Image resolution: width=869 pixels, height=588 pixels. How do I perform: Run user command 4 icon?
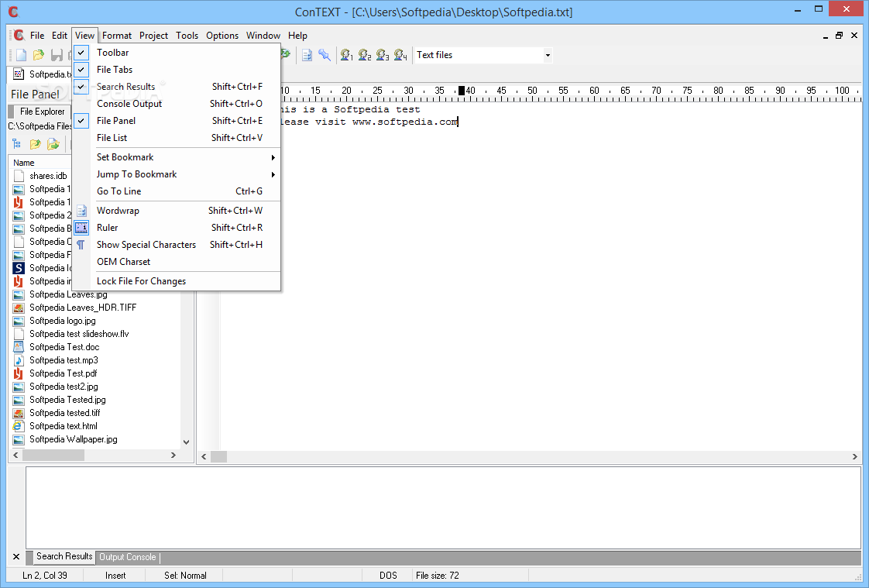tap(400, 55)
